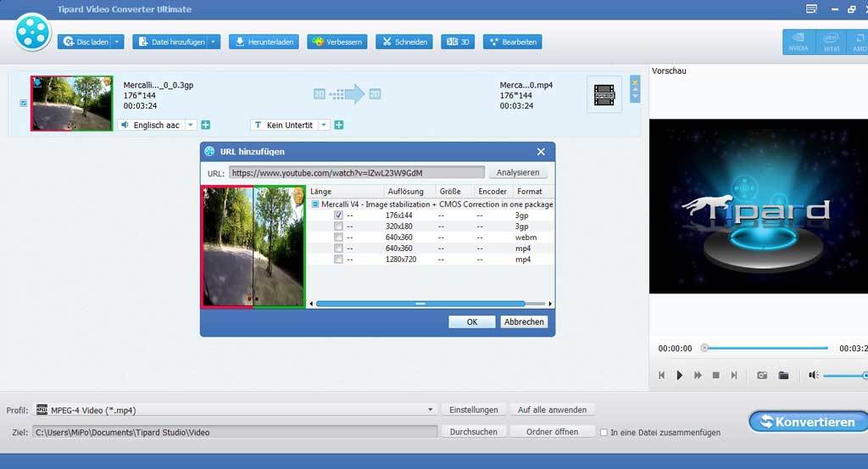The image size is (868, 469).
Task: Remove item with the orange X icon
Action: 635,82
